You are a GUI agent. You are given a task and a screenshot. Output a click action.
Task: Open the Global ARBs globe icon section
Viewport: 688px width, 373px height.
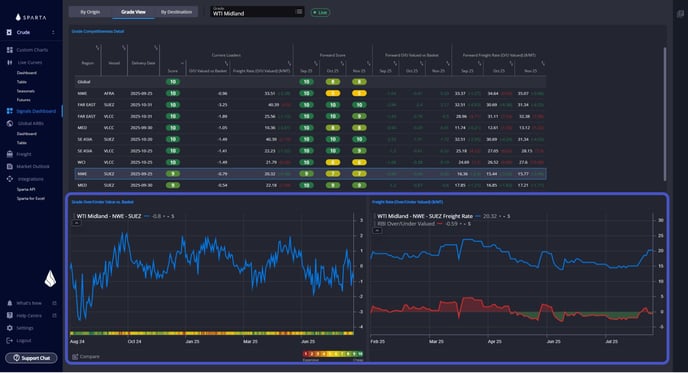[10, 124]
